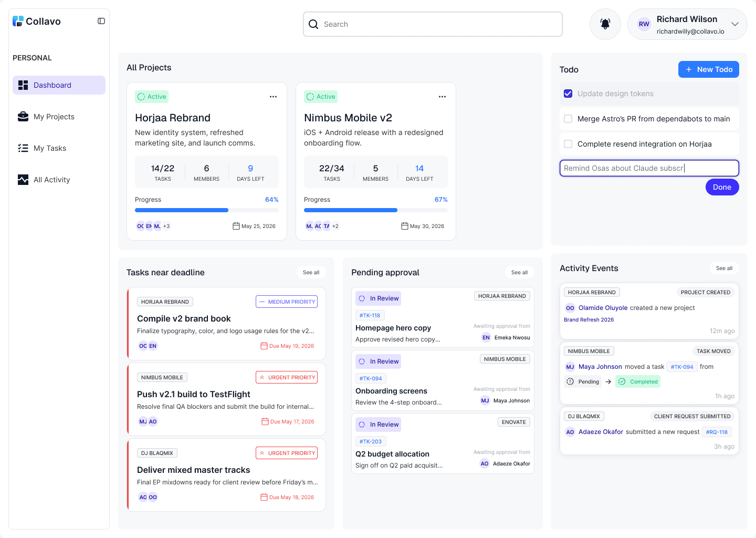Click the Collavo logo icon

click(x=18, y=21)
